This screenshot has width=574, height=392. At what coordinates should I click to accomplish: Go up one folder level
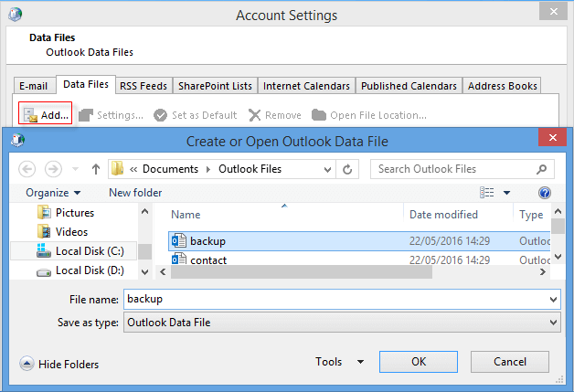pyautogui.click(x=96, y=169)
